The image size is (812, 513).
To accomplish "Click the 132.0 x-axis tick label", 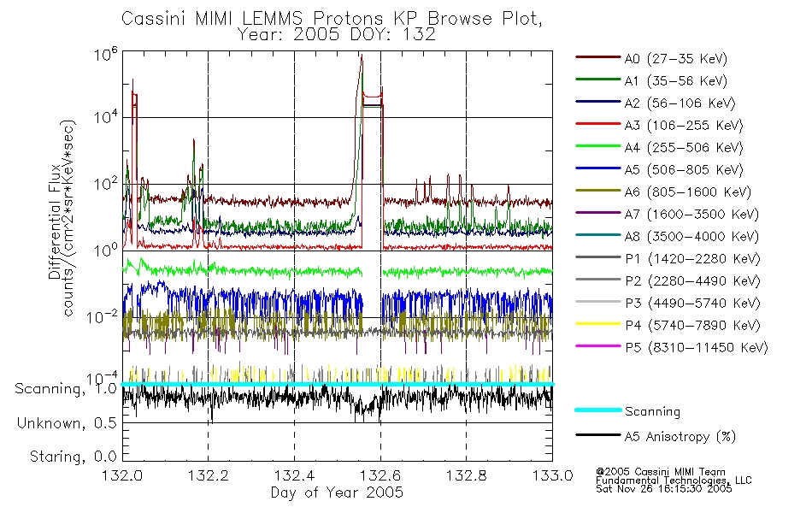I will 121,475.
